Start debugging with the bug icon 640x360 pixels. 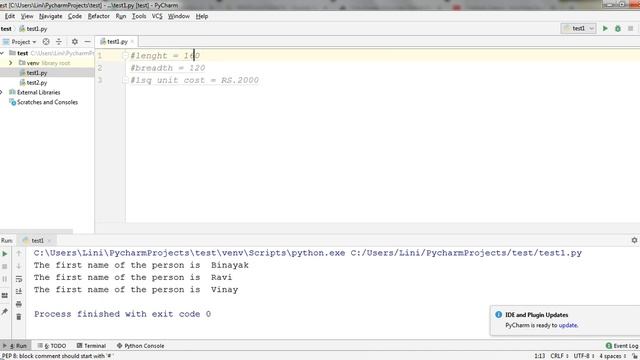[618, 29]
